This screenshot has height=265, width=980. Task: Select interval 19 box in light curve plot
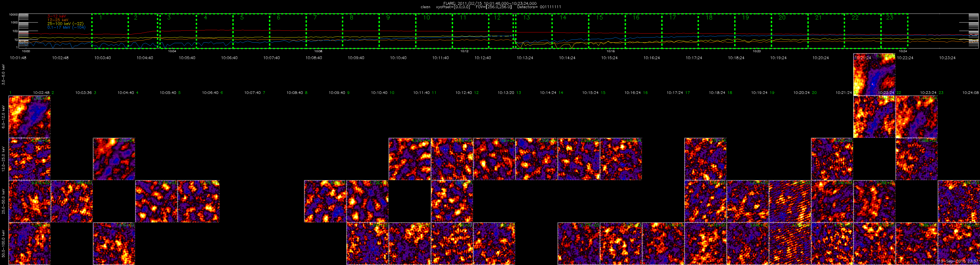tap(753, 31)
